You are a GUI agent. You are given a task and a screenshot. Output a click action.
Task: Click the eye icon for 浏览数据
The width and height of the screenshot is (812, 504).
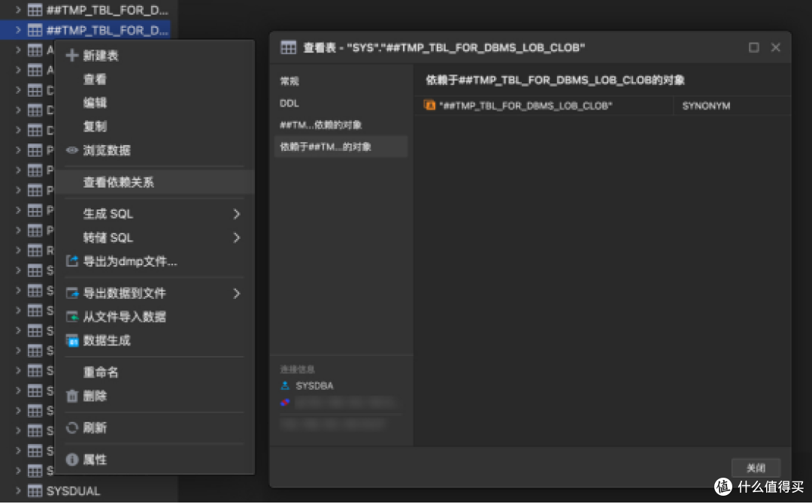[72, 150]
